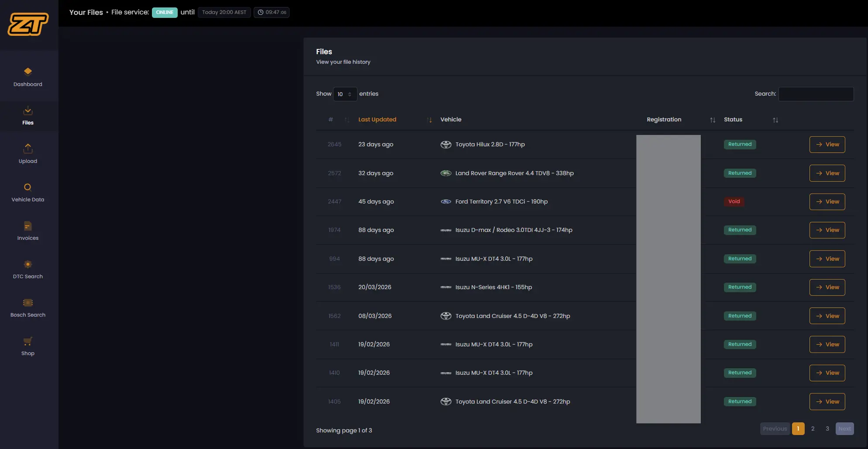Select '23 days ago' date cell
The height and width of the screenshot is (449, 868).
pyautogui.click(x=376, y=144)
